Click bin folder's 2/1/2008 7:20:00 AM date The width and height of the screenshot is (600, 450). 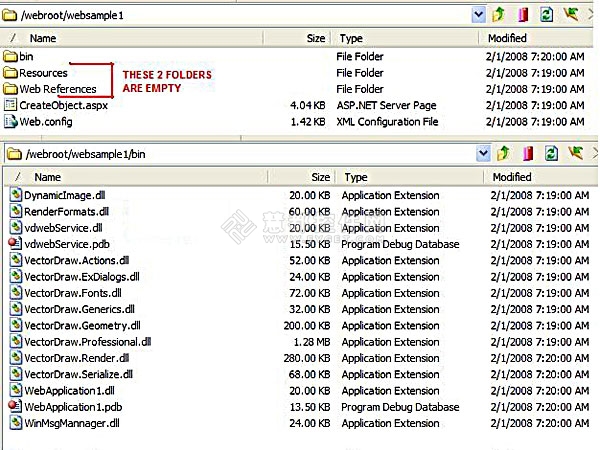(535, 57)
